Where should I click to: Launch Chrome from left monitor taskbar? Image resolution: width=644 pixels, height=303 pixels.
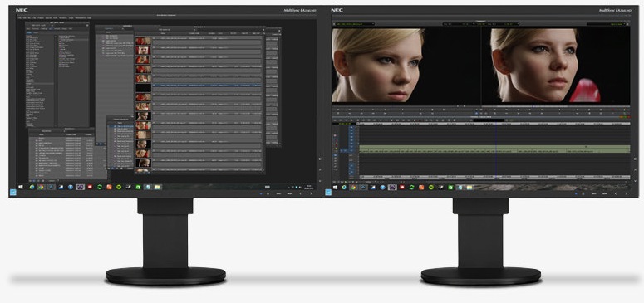(41, 187)
